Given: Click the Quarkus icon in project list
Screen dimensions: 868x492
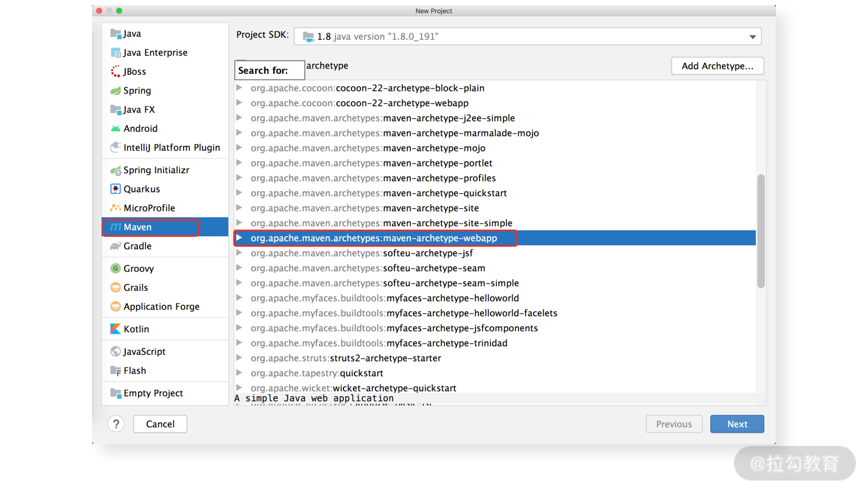Looking at the screenshot, I should pyautogui.click(x=116, y=189).
